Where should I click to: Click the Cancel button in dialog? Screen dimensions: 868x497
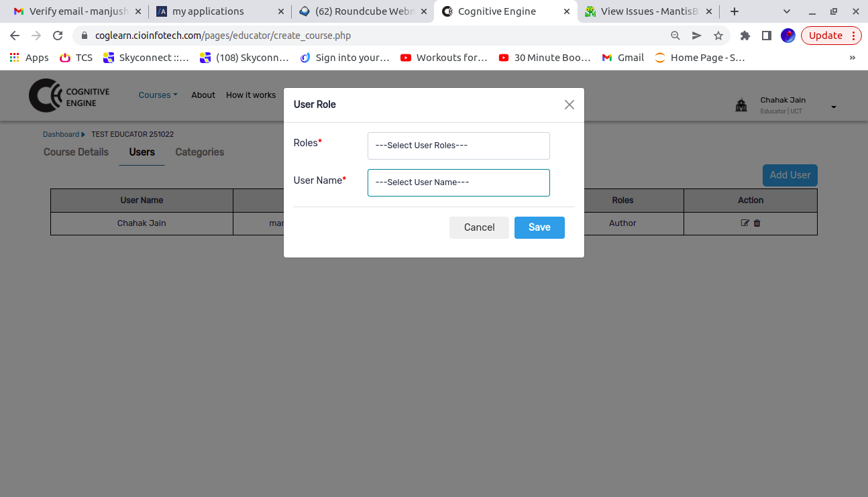point(479,227)
